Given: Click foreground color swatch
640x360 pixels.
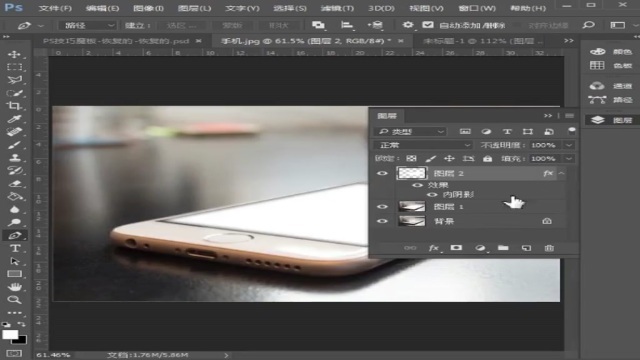Looking at the screenshot, I should pyautogui.click(x=10, y=335).
